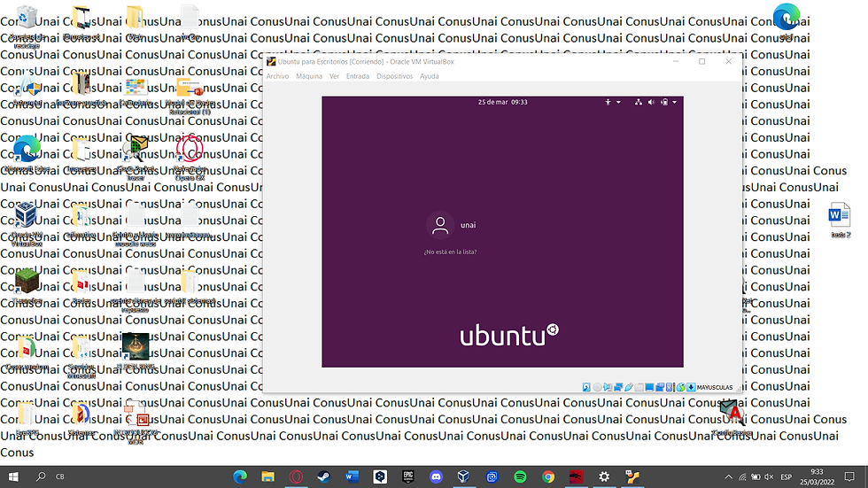This screenshot has height=488, width=868.
Task: Click the VirtualBox display indicator
Action: (x=649, y=387)
